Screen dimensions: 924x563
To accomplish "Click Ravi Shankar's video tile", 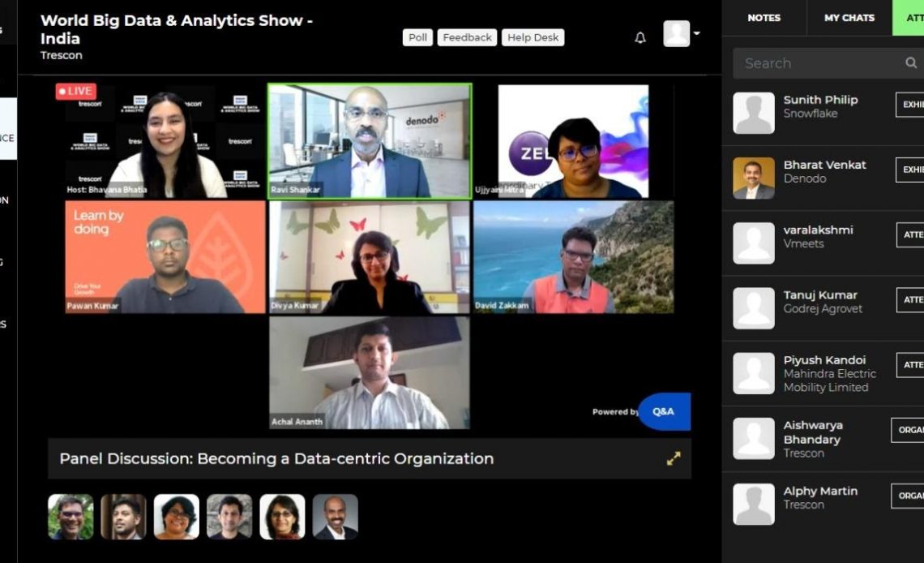I will coord(370,141).
